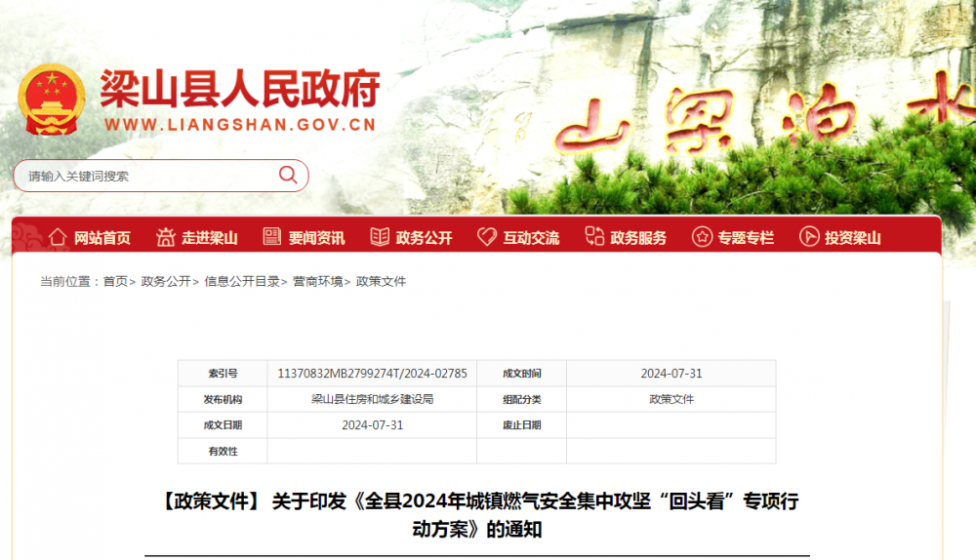Select 投资梁山 in the navigation bar

point(852,238)
